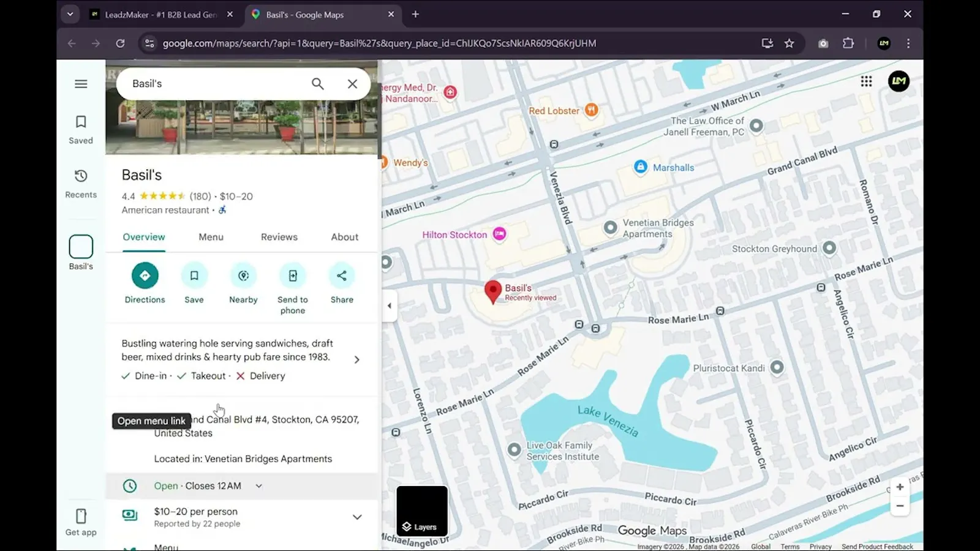Switch to the Overview tab
Viewport: 980px width, 551px height.
tap(144, 238)
